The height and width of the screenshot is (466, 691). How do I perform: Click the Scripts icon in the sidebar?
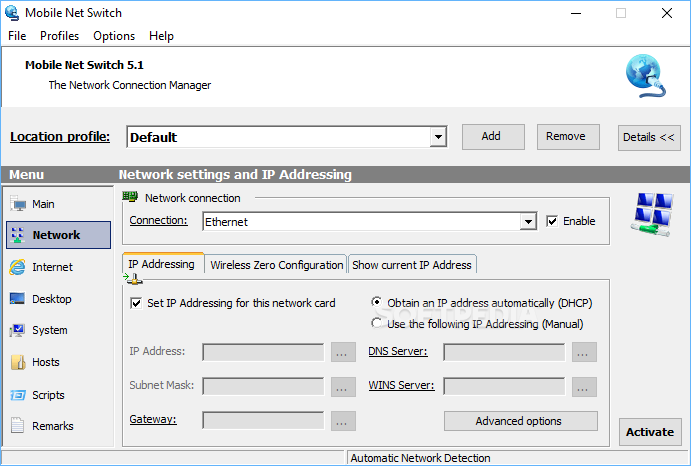pos(18,395)
